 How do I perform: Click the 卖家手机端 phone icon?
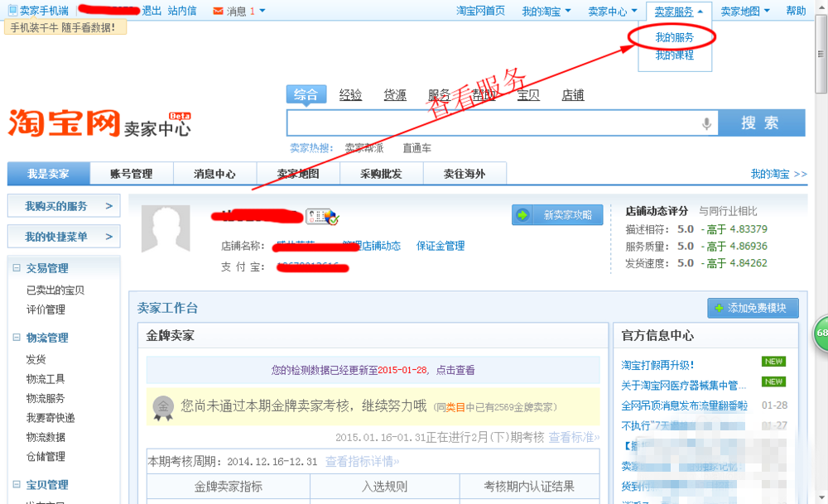tap(12, 10)
